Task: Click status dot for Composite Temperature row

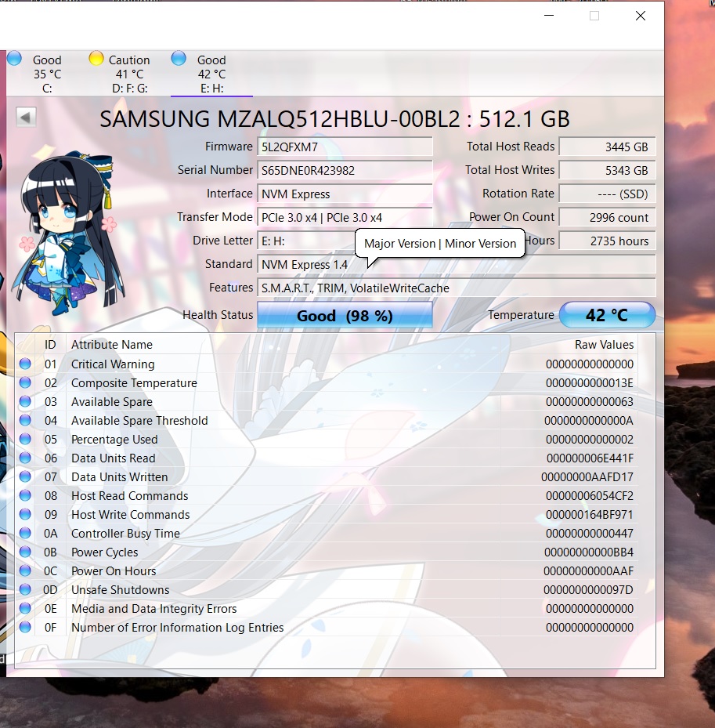Action: pos(26,382)
